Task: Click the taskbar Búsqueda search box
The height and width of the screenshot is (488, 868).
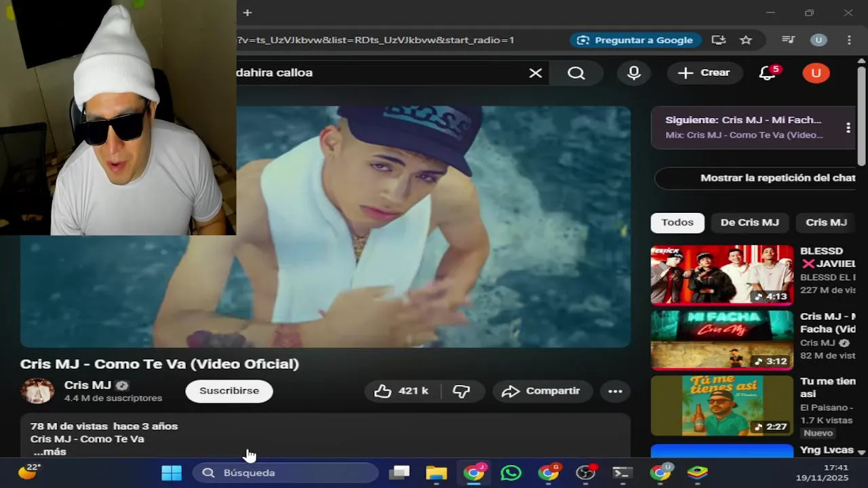Action: coord(286,473)
